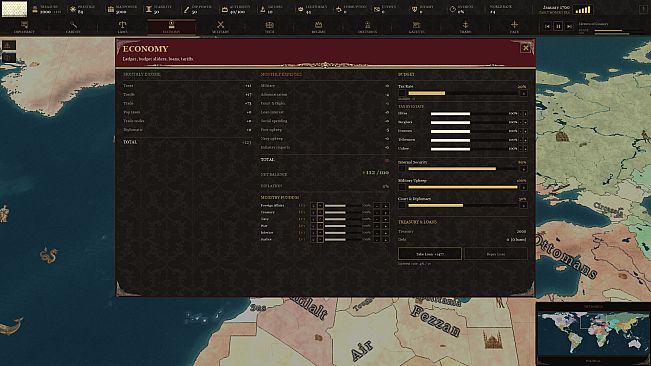Click the Loan interest expense row
This screenshot has width=651, height=366.
click(325, 112)
